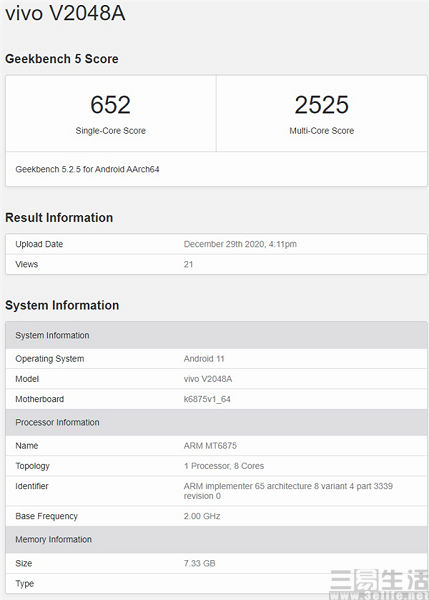Screen dimensions: 429x600
Task: Click the Single-Core Score label
Action: point(111,130)
